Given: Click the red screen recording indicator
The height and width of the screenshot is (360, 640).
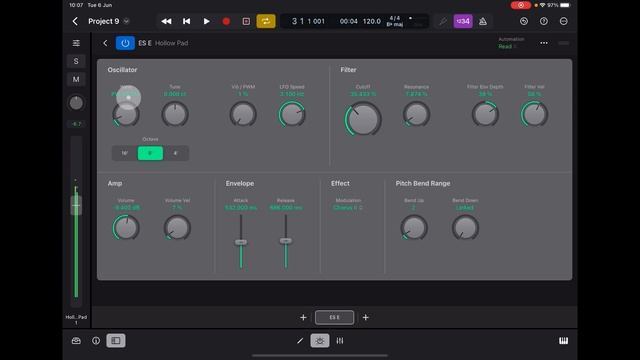Looking at the screenshot, I should [520, 5].
